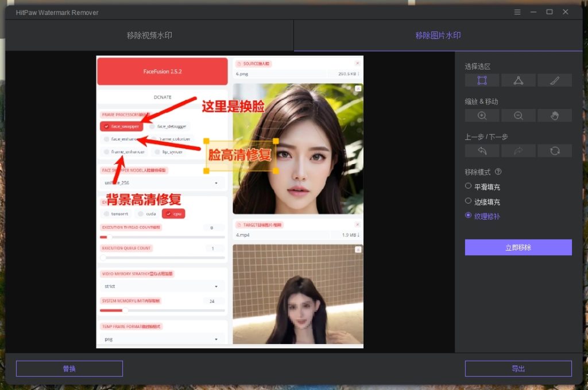Undo the last step
Viewport: 588px width, 390px height.
(x=482, y=151)
